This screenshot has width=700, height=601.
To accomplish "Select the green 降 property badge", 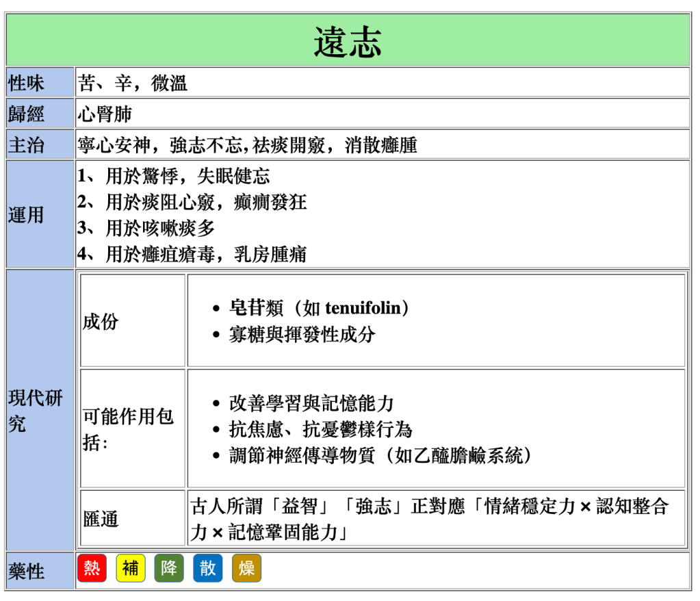I will coord(169,568).
